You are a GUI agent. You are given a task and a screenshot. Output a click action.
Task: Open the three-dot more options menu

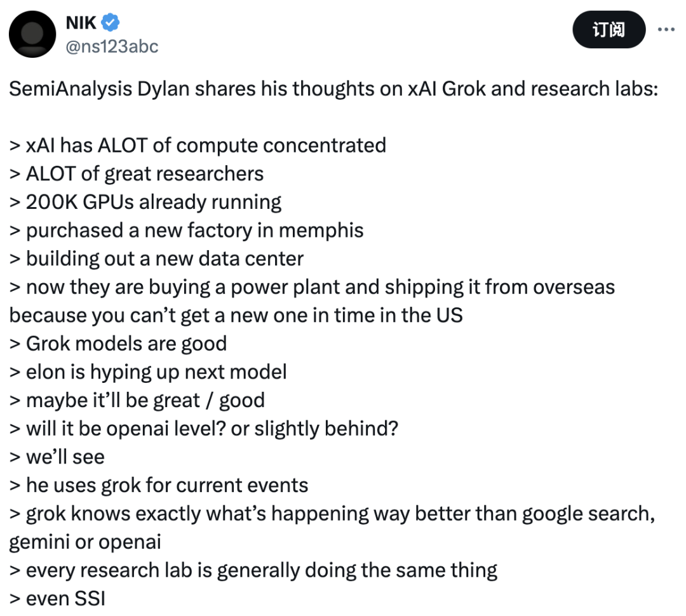click(x=666, y=29)
